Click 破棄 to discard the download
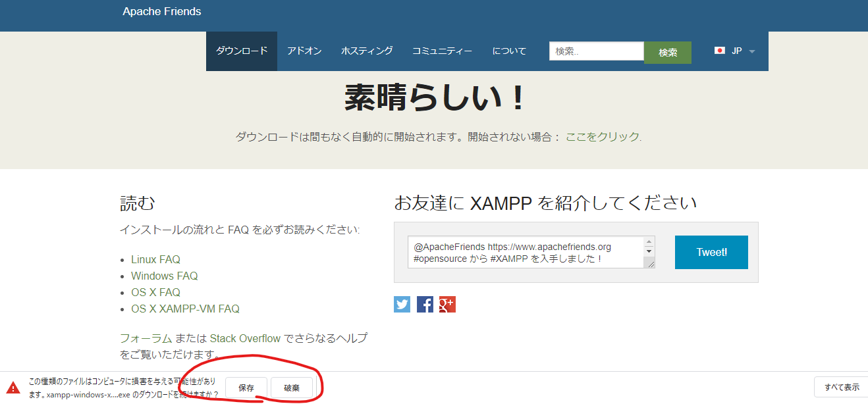The image size is (868, 404). coord(291,388)
